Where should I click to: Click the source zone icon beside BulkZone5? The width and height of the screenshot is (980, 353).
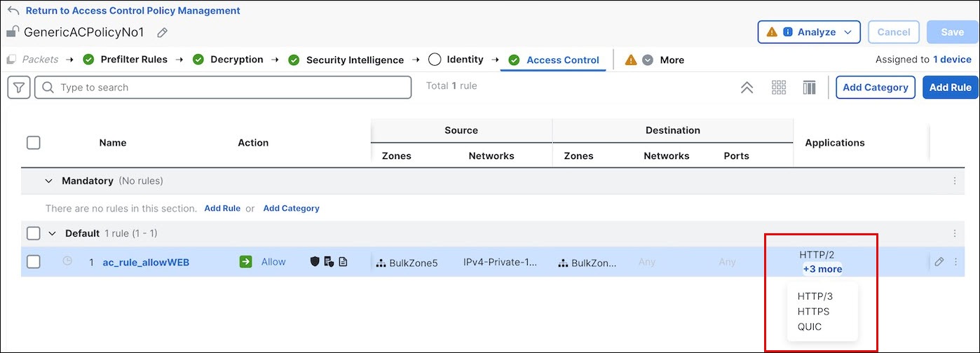click(x=381, y=263)
